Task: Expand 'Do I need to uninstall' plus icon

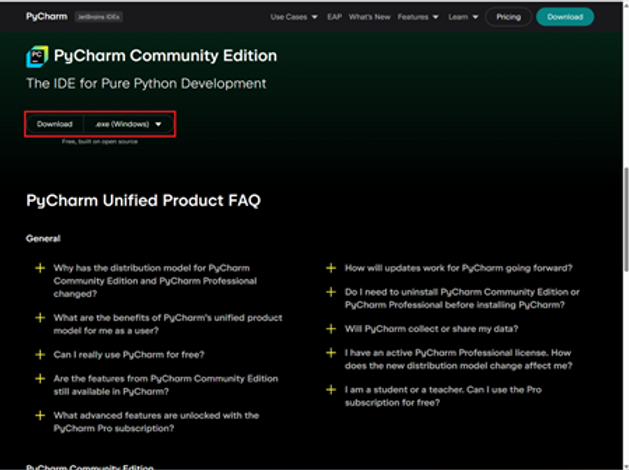Action: click(x=331, y=292)
